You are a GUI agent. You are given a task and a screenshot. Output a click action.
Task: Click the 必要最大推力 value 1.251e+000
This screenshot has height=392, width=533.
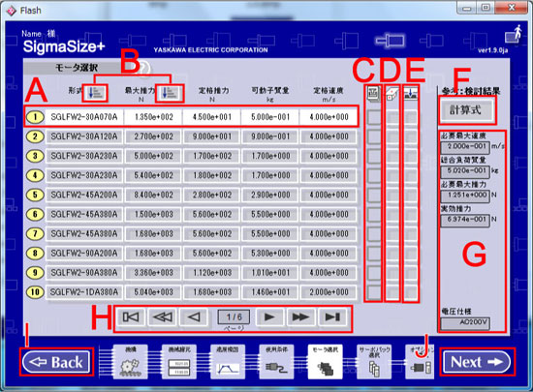(x=465, y=196)
